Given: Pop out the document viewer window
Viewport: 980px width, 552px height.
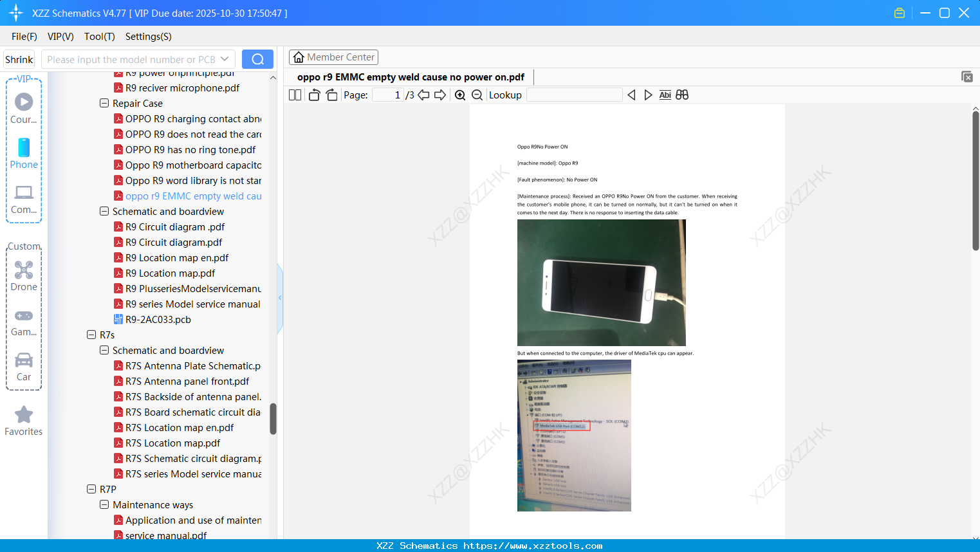Looking at the screenshot, I should (x=967, y=77).
